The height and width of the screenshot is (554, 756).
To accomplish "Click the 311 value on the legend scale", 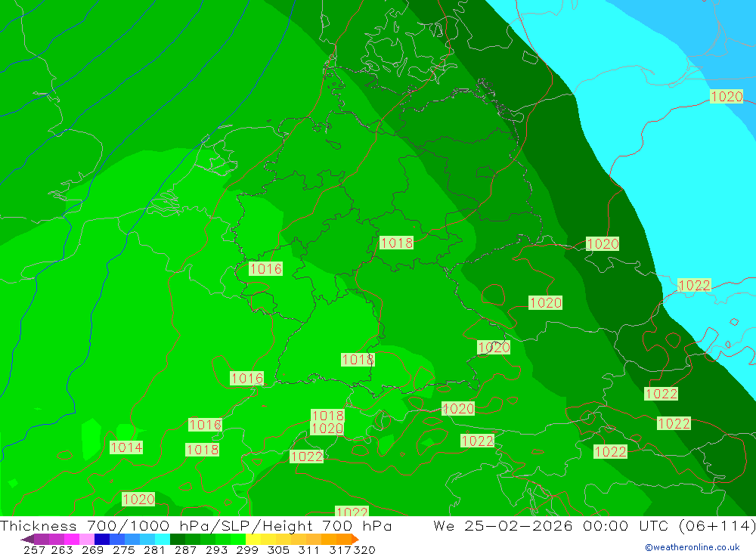I will [x=308, y=550].
